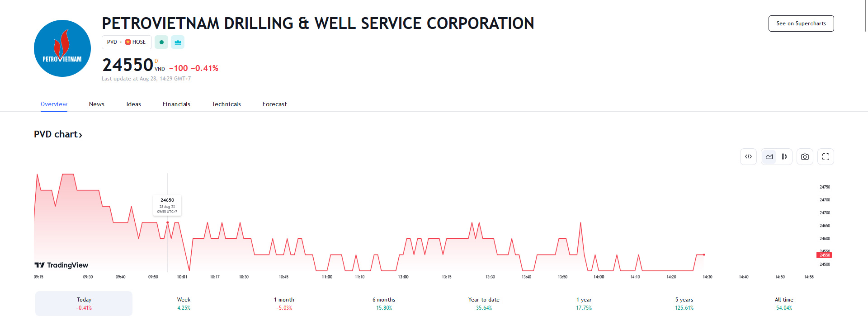868x335 pixels.
Task: Click the TradingView logo on chart
Action: point(61,265)
